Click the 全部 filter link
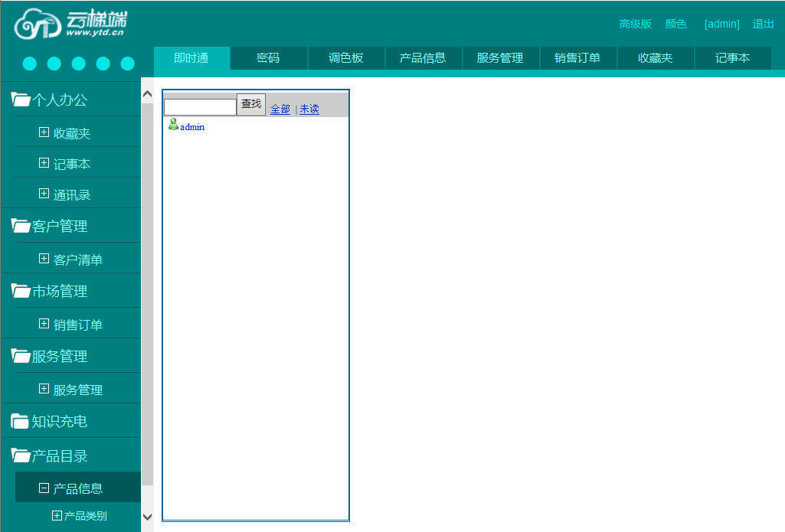The width and height of the screenshot is (785, 532). (280, 109)
